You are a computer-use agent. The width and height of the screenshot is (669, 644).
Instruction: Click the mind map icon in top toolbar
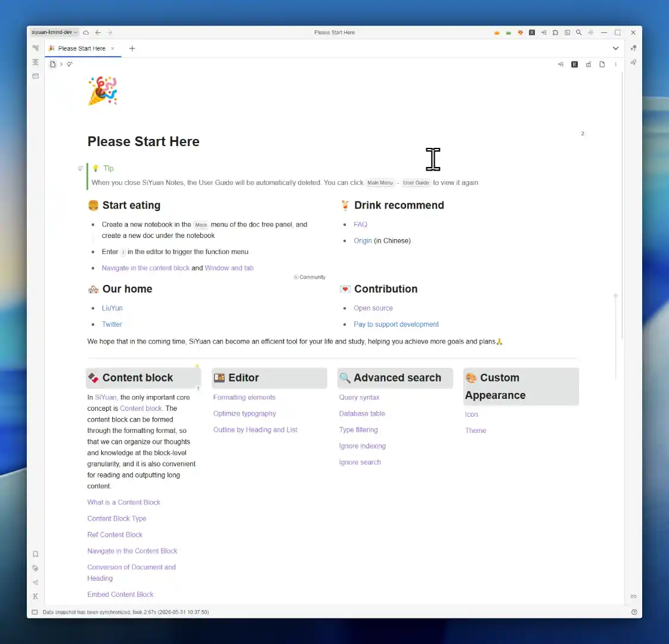coord(544,32)
